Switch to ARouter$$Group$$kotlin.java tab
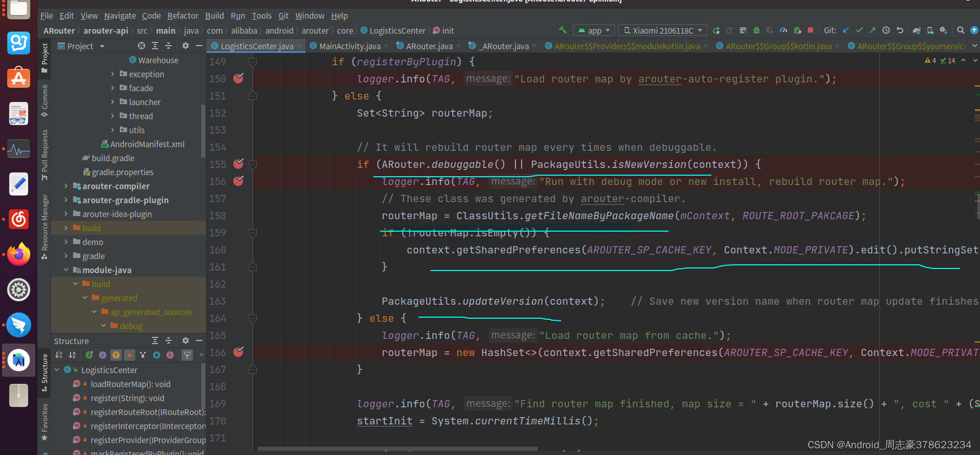This screenshot has height=455, width=980. [778, 46]
